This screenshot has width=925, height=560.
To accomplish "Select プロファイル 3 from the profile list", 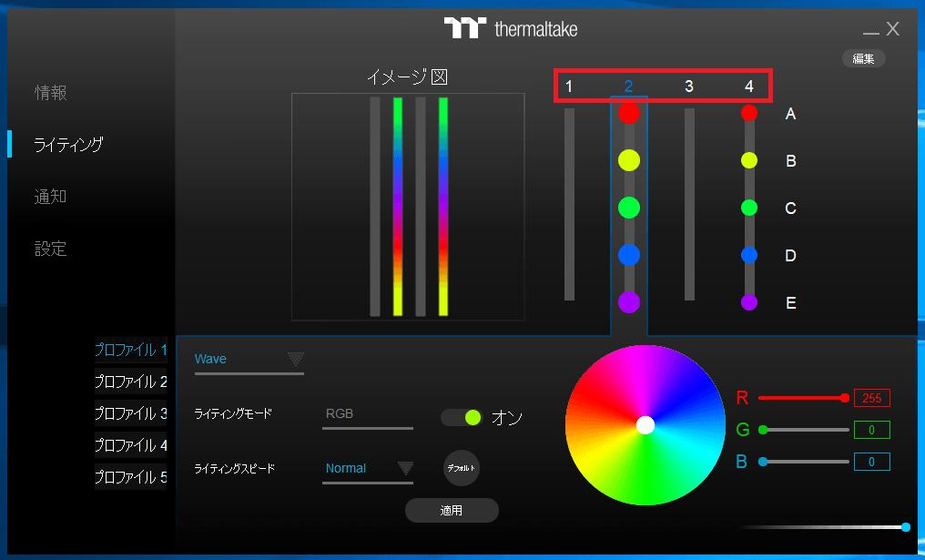I will pos(131,413).
